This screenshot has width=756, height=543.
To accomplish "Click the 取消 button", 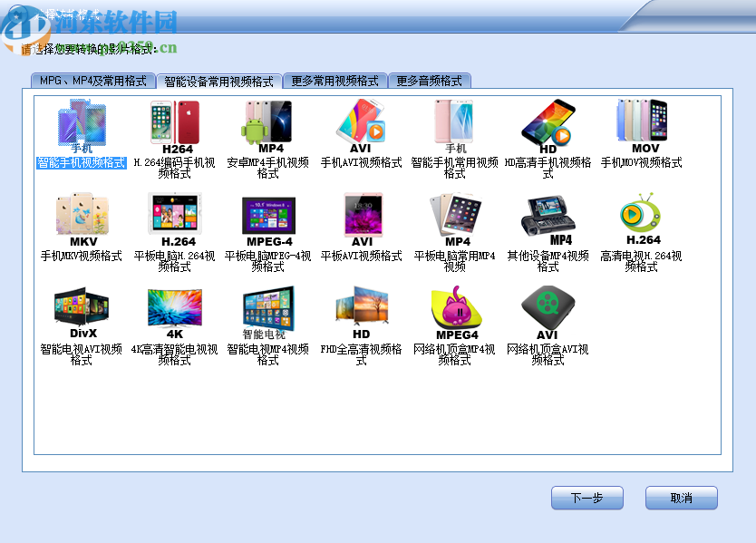I will 682,498.
